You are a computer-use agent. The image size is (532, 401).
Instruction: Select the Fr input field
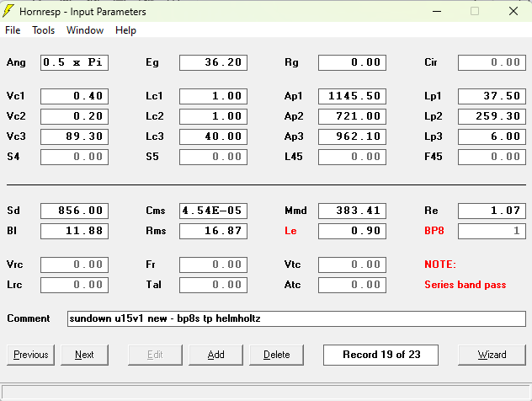[214, 265]
